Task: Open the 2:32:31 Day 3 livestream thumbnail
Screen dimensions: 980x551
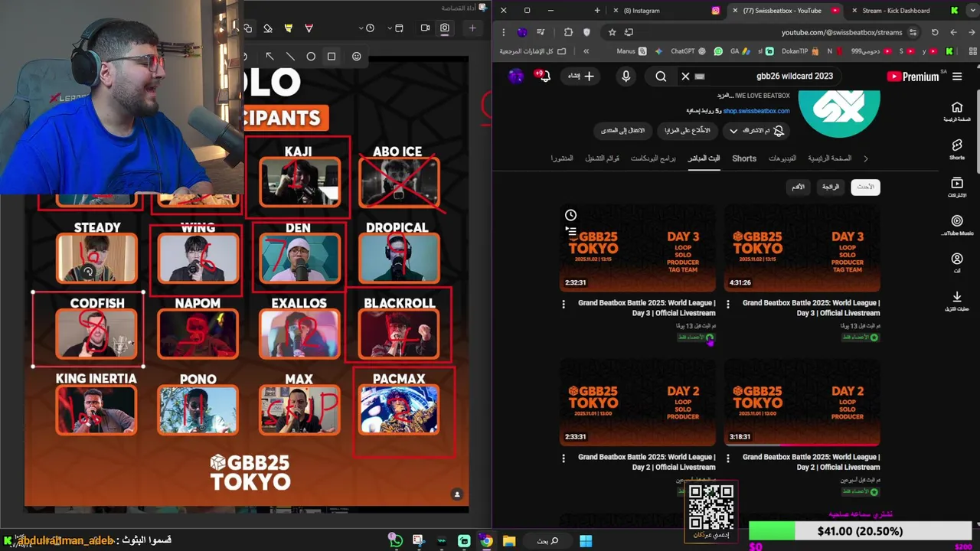Action: coord(638,248)
